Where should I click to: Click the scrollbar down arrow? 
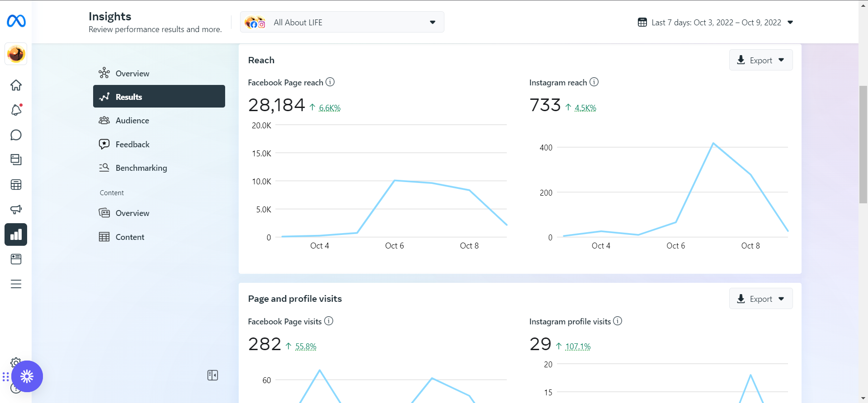pyautogui.click(x=863, y=398)
